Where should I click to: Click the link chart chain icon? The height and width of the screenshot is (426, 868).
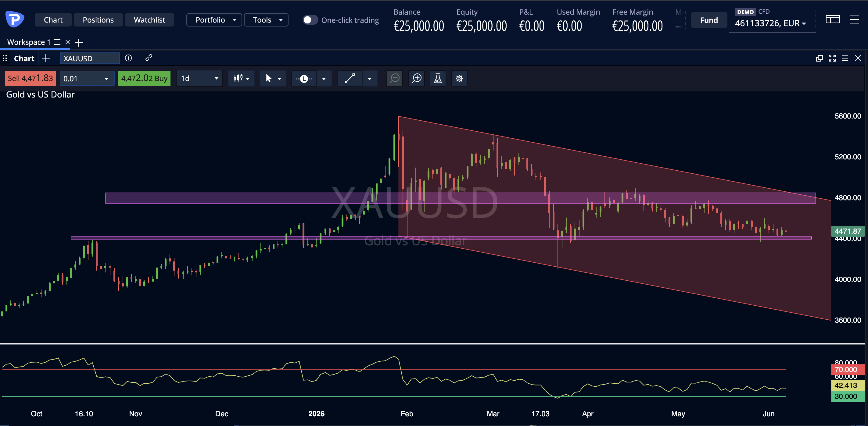tap(149, 58)
